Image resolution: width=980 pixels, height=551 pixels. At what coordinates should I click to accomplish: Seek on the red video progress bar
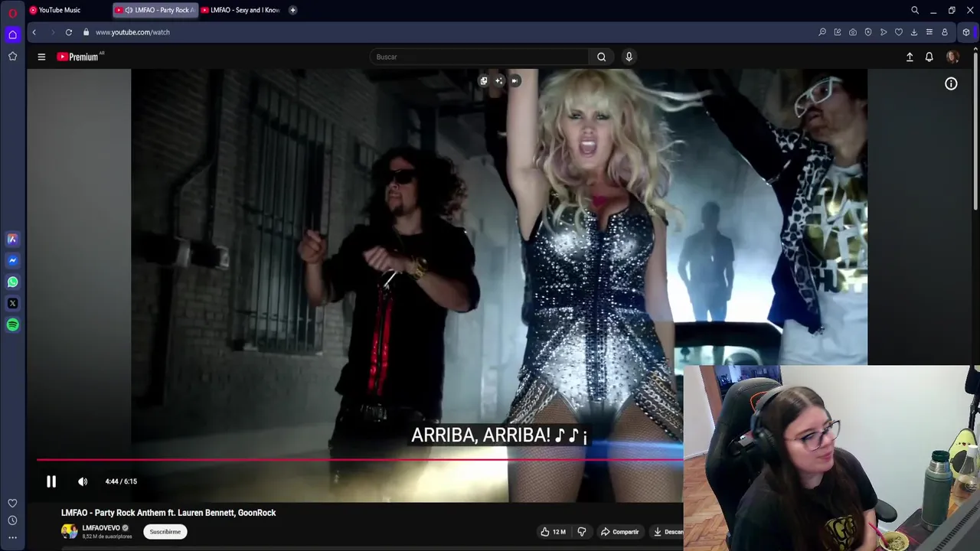[360, 460]
